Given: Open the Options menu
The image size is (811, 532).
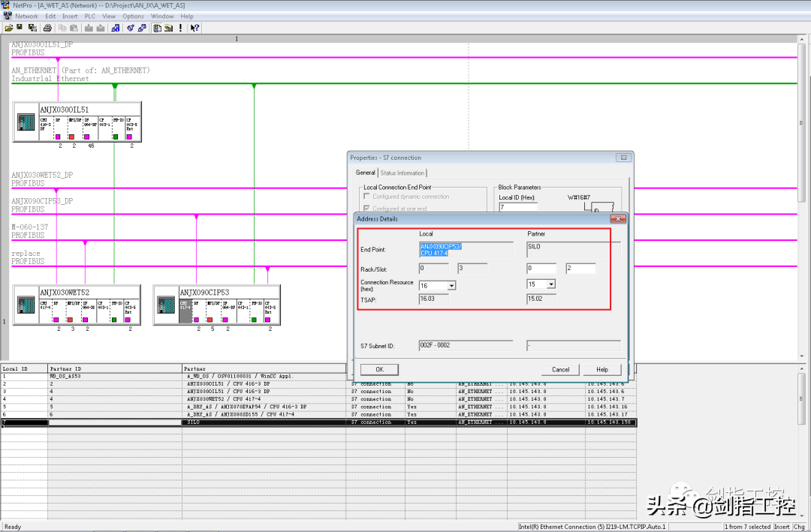Looking at the screenshot, I should click(133, 16).
